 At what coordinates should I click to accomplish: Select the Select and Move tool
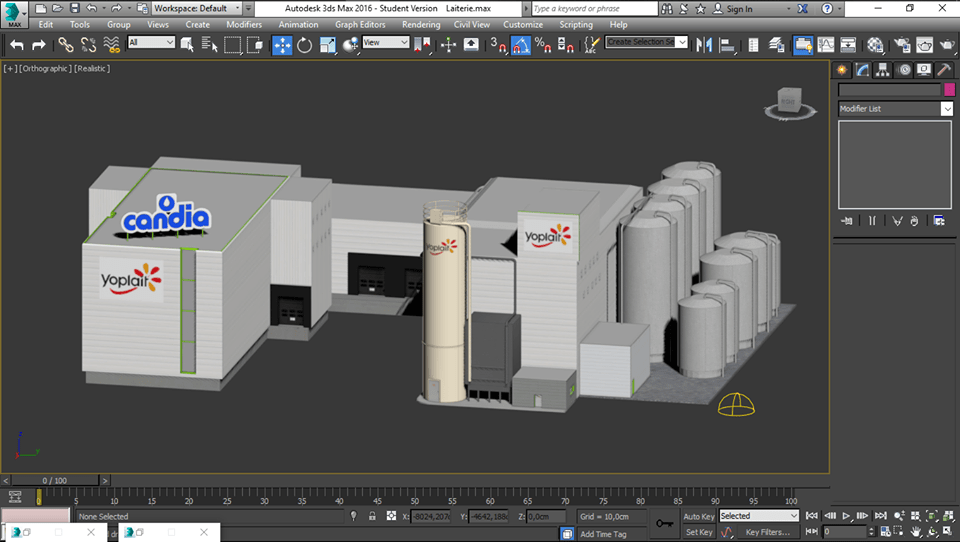click(x=282, y=44)
